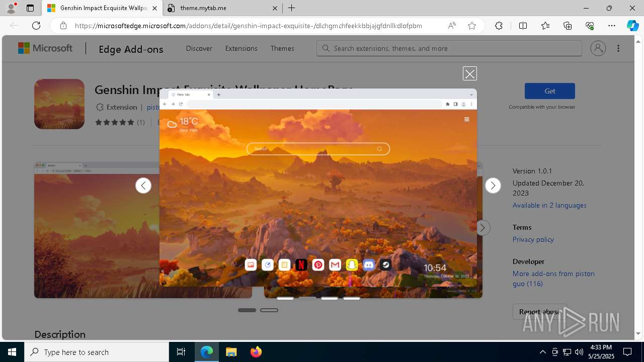
Task: Advance the thumbnail carousel with right chevron
Action: [x=482, y=228]
